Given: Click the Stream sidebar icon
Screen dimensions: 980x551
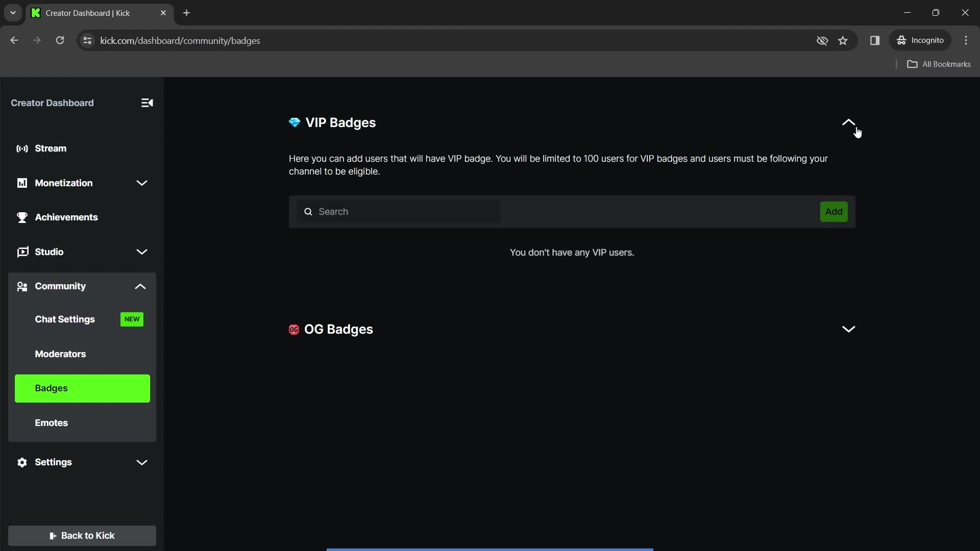Looking at the screenshot, I should click(x=22, y=147).
